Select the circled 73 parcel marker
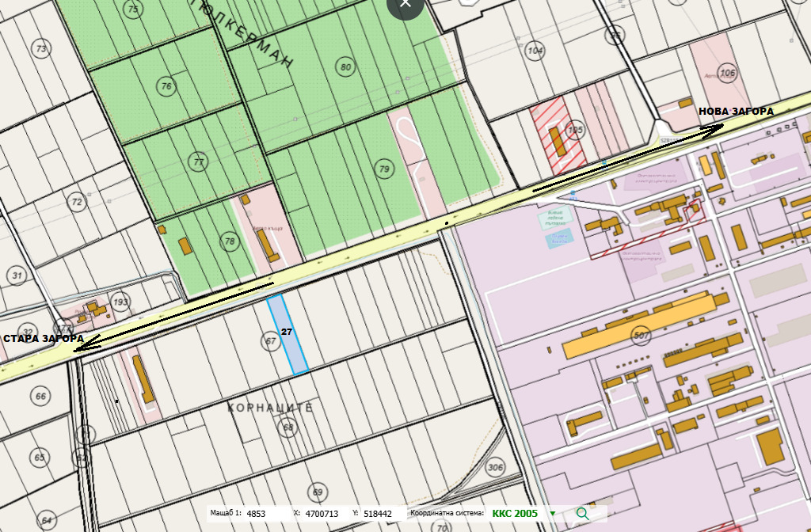The height and width of the screenshot is (532, 811). click(41, 48)
